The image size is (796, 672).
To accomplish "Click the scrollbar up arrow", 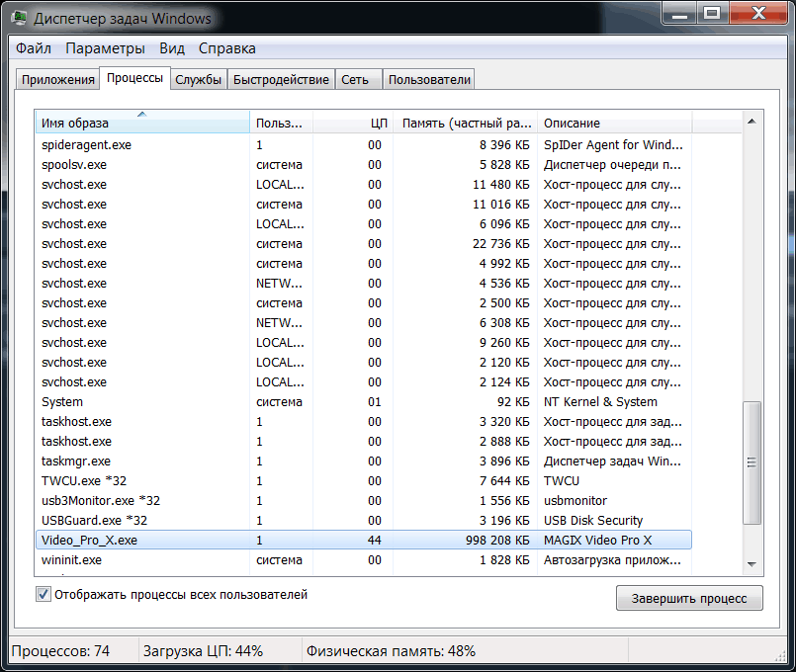I will (752, 122).
